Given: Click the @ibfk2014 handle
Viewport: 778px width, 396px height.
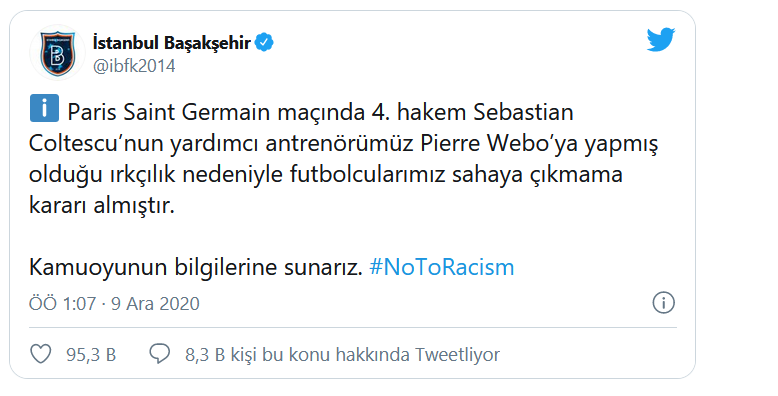Looking at the screenshot, I should pos(134,66).
